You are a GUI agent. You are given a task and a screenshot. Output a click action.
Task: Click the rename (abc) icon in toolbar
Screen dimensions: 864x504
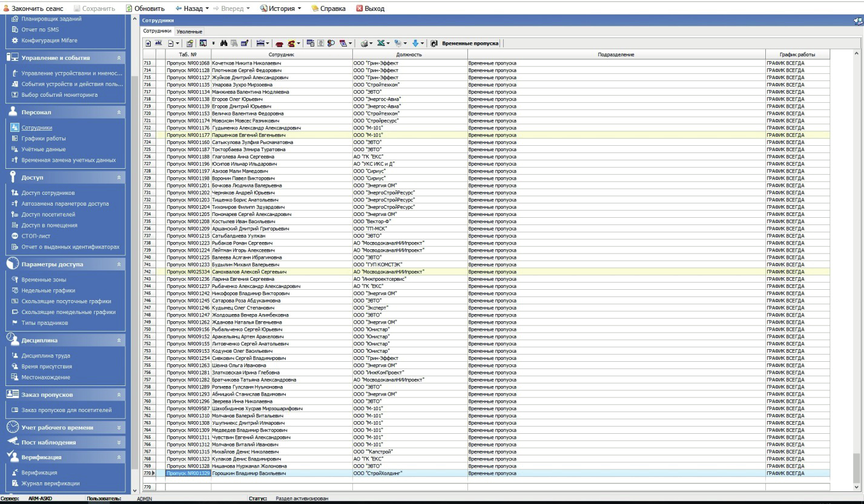pyautogui.click(x=159, y=44)
